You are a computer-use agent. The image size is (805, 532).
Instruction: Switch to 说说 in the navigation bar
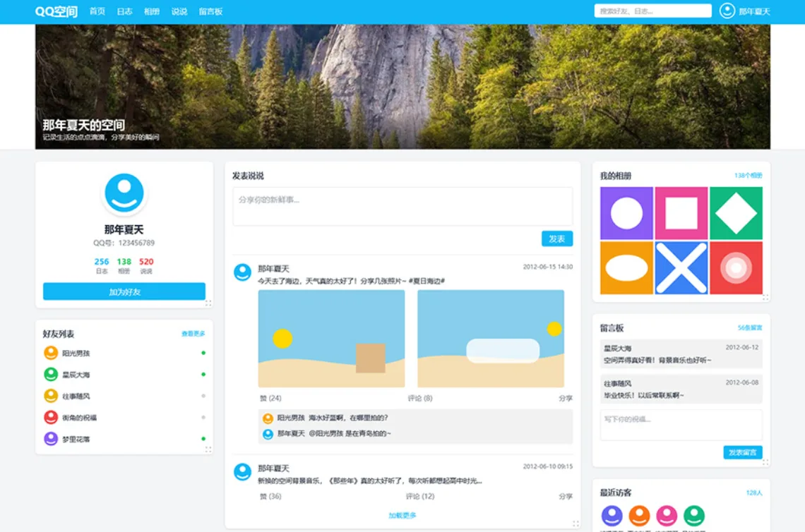(179, 11)
